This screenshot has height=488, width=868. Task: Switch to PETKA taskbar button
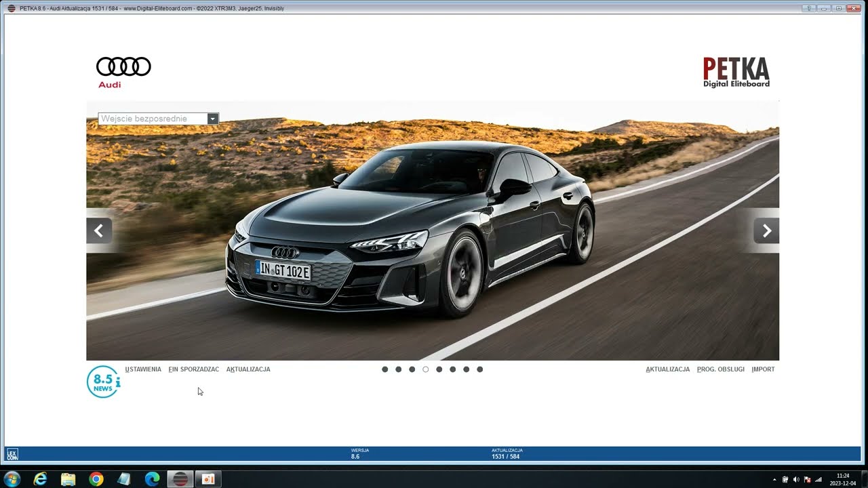(x=180, y=479)
